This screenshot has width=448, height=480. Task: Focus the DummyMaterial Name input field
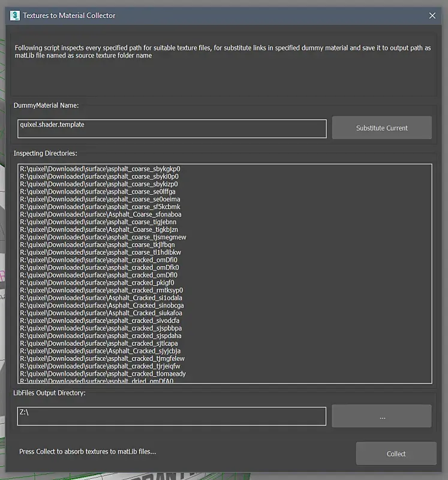pyautogui.click(x=172, y=129)
